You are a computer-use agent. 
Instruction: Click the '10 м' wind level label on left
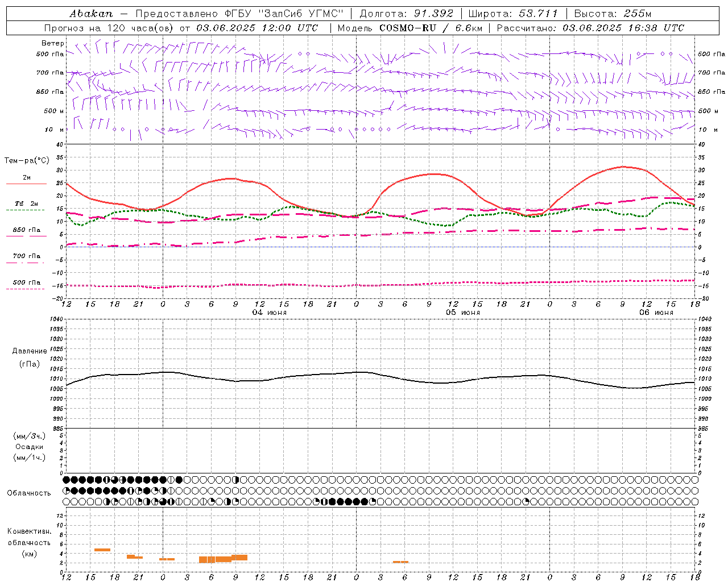55,130
